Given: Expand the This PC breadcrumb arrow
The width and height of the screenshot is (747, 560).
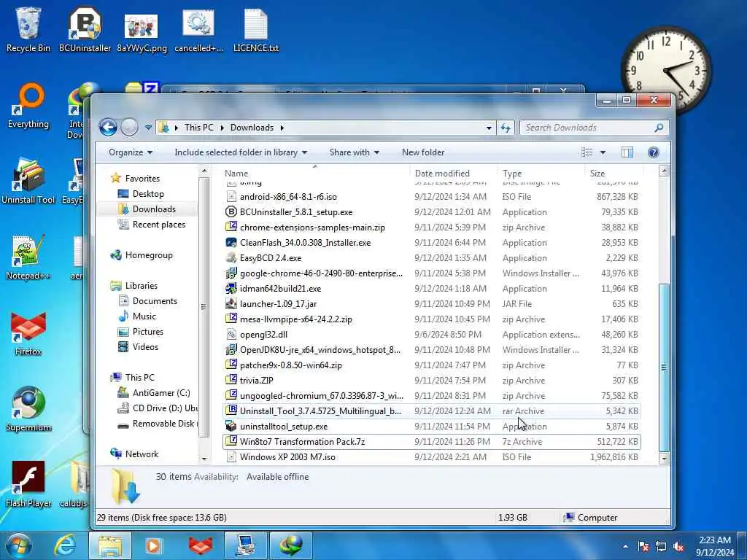Looking at the screenshot, I should click(222, 128).
